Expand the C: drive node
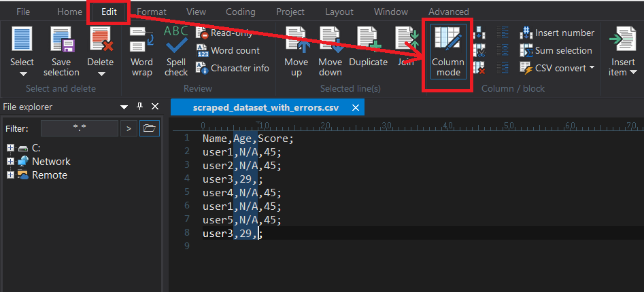The width and height of the screenshot is (644, 292). point(11,147)
